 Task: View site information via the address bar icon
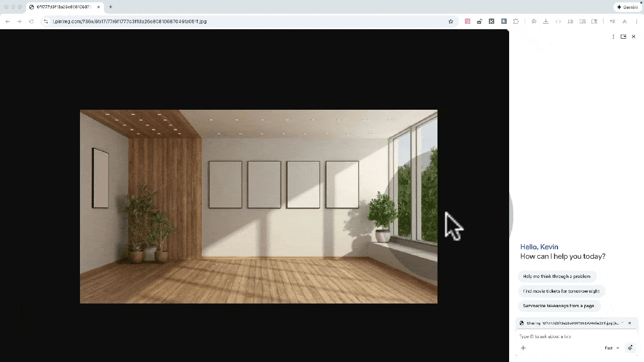pyautogui.click(x=46, y=21)
